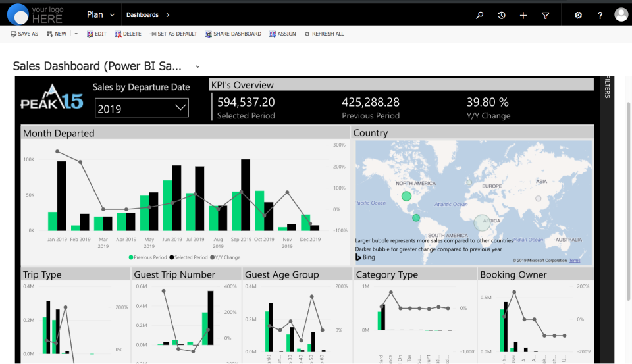Click the Y/Y Change legend item
Viewport: 632px width, 364px height.
(225, 257)
